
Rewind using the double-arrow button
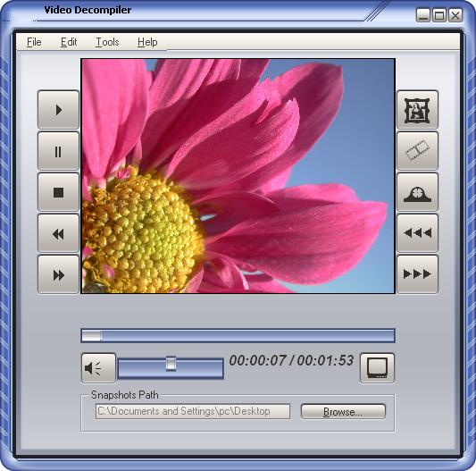pos(58,233)
